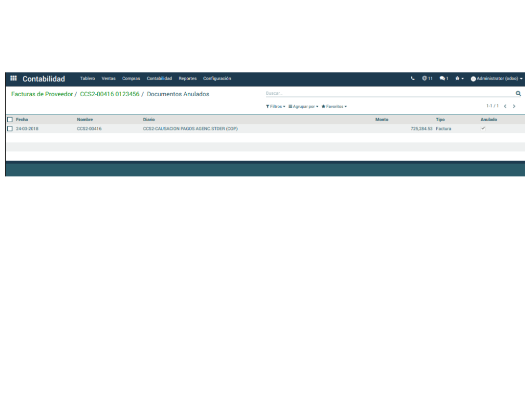Select the CCS2-00416 row checkbox
The height and width of the screenshot is (399, 532).
pyautogui.click(x=10, y=128)
